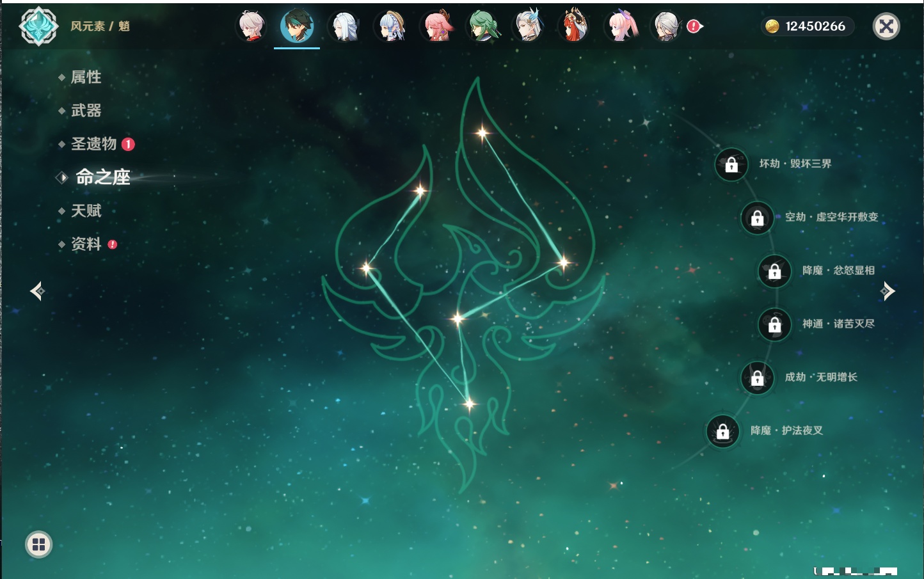Select Baizhu's green-haired avatar

tap(482, 27)
